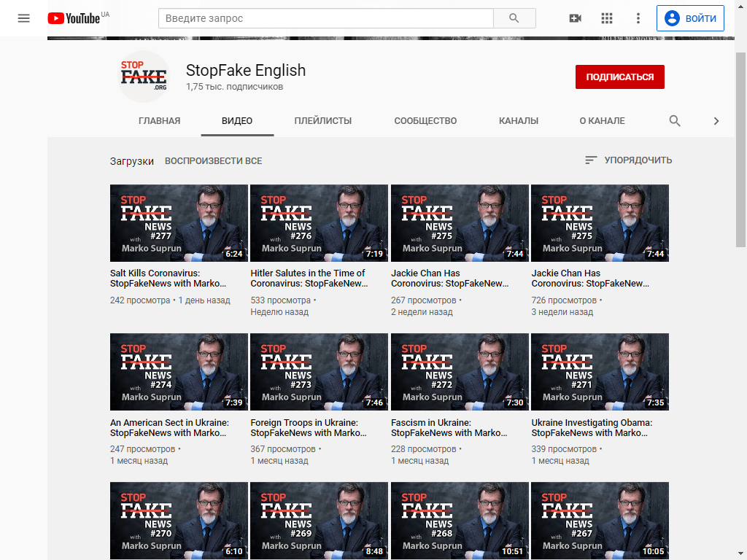Click the search input field

325,18
